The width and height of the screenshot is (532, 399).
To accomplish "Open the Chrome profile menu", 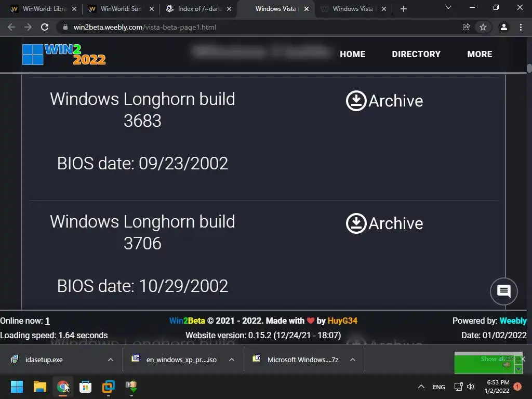I will 504,27.
